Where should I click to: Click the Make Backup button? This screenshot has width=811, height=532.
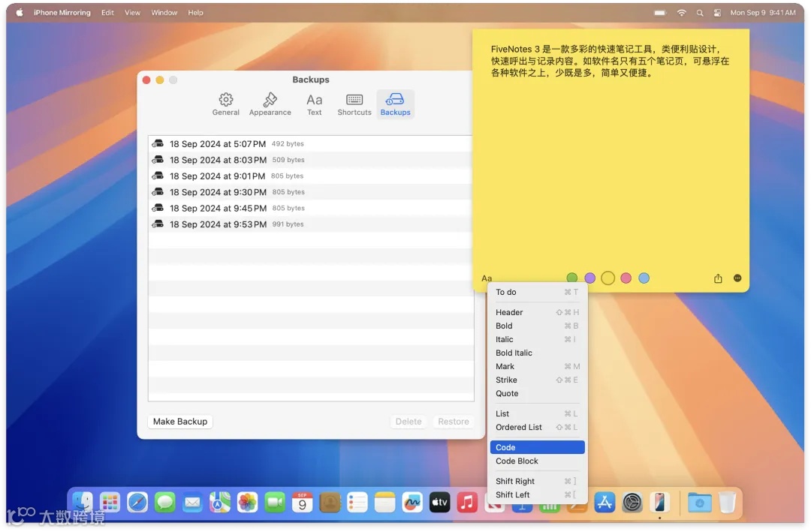(180, 422)
